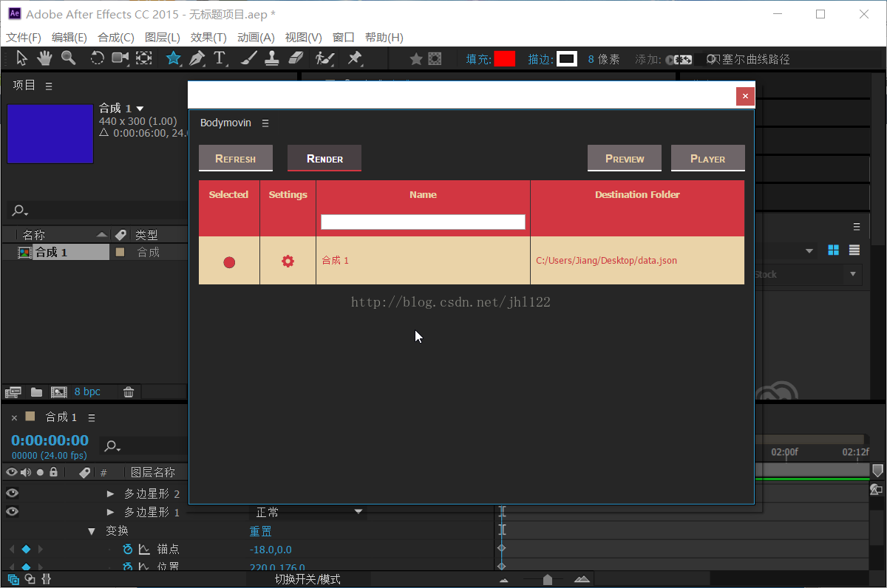Open the 效果(T) menu
The height and width of the screenshot is (588, 887).
coord(208,37)
